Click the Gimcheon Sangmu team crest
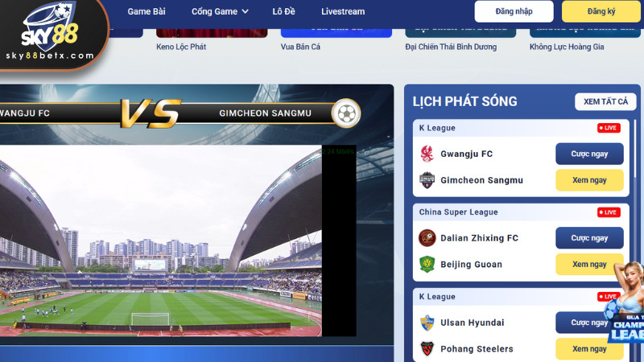The image size is (644, 362). click(x=427, y=180)
